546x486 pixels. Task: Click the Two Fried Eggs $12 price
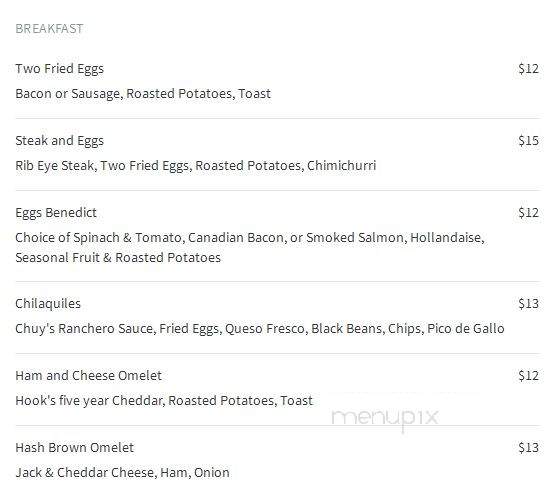(528, 69)
